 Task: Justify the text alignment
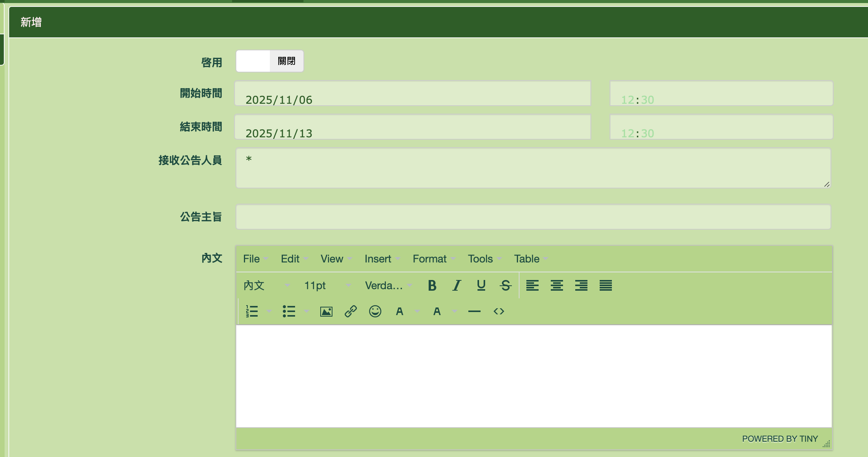tap(605, 285)
